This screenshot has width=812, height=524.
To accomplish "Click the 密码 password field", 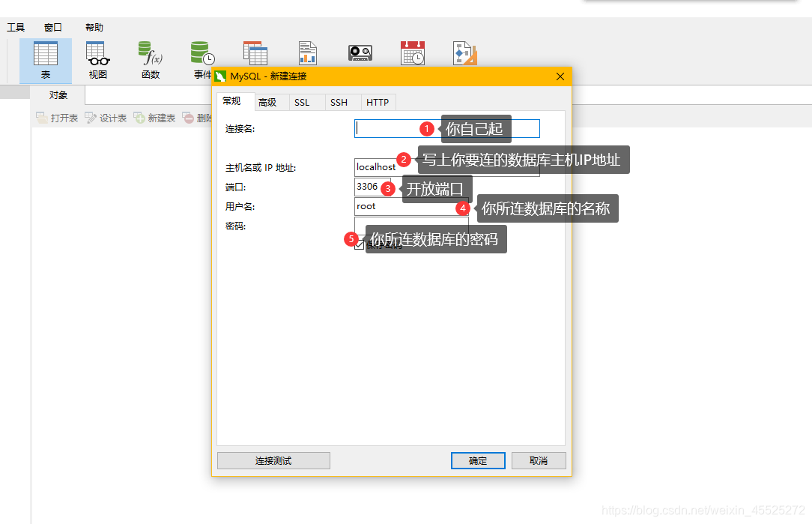I will [411, 226].
